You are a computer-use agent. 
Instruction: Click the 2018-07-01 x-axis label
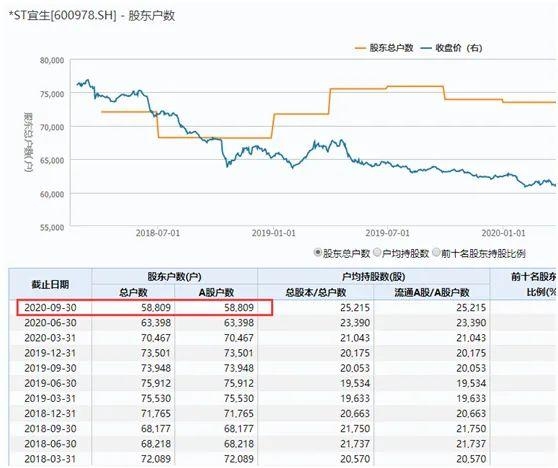tap(158, 233)
